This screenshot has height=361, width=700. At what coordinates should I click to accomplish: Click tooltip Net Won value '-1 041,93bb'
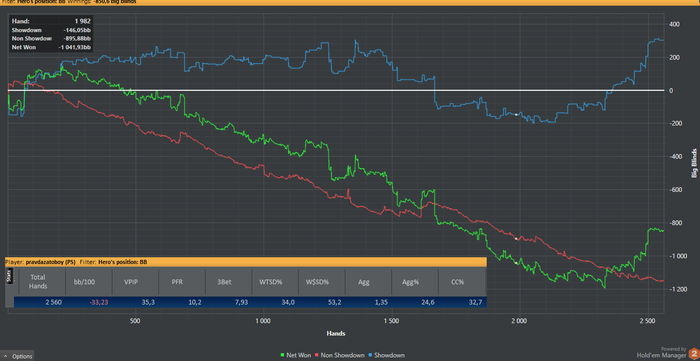(x=75, y=47)
